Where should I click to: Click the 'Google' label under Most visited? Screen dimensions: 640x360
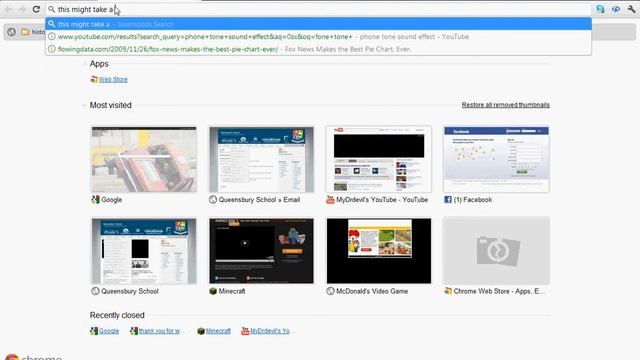(x=111, y=200)
